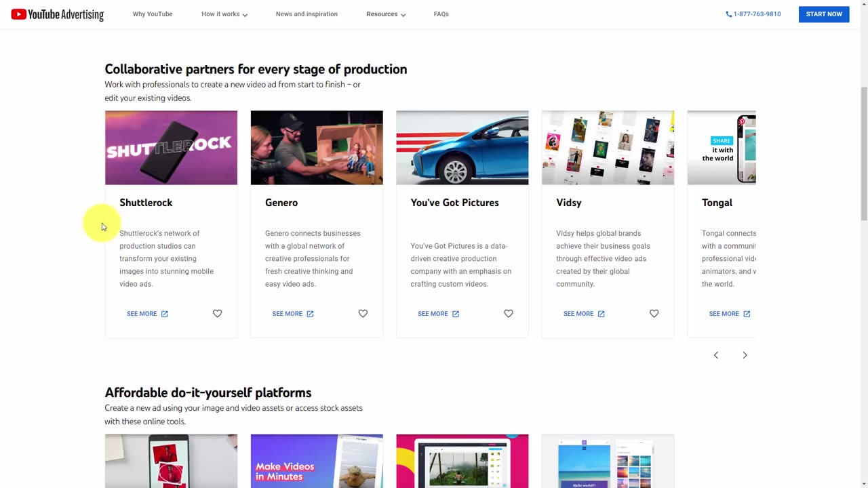This screenshot has width=868, height=488.
Task: Click the Vidsy description paragraph
Action: pos(603,258)
